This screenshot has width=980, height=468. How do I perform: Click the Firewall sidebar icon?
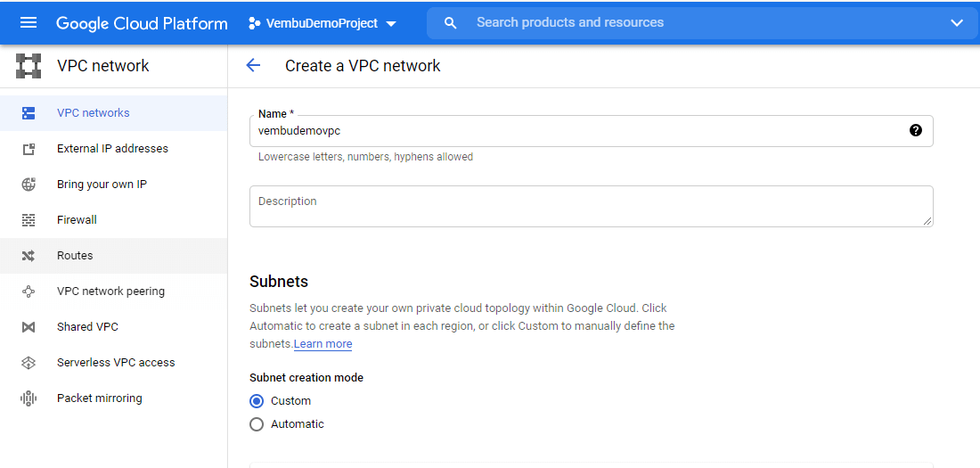29,220
